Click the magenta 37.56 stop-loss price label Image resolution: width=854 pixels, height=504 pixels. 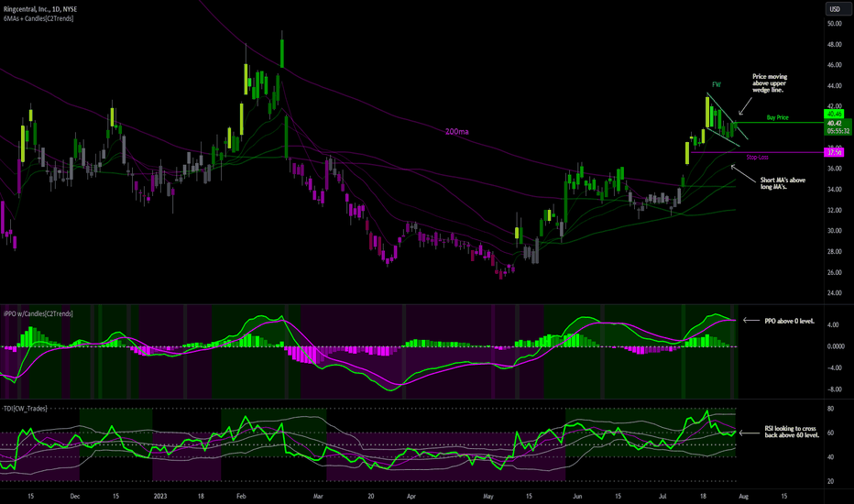[x=834, y=152]
